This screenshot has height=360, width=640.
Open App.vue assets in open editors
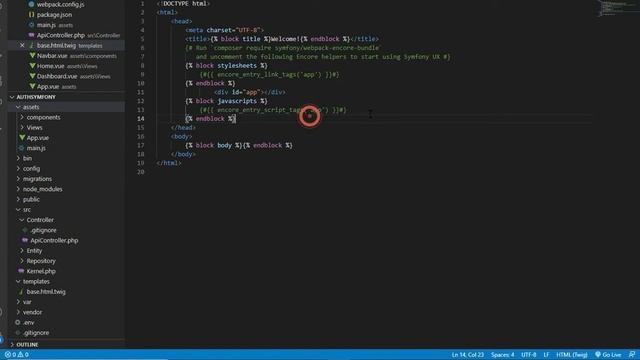(x=56, y=87)
